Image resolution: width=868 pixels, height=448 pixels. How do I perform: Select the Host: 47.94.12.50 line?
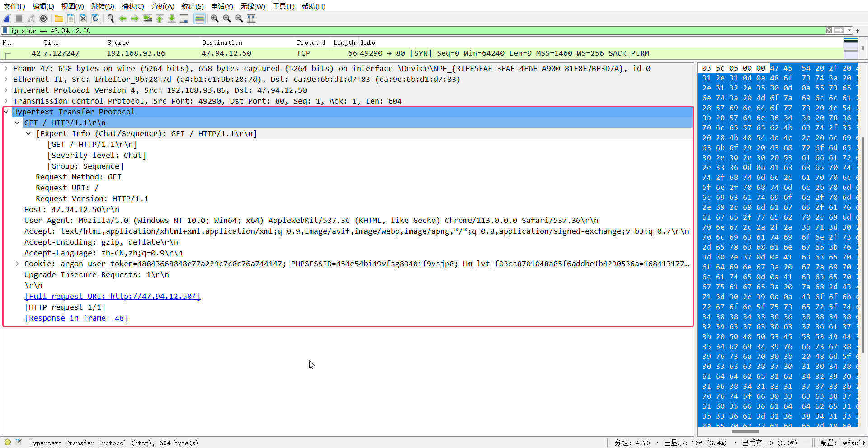click(x=72, y=209)
